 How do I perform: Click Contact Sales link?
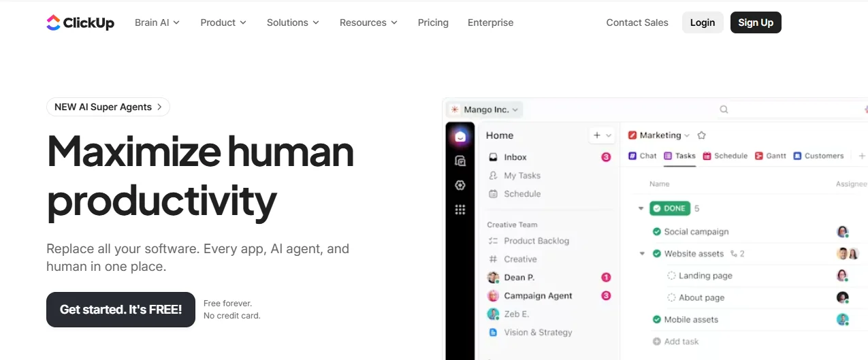click(637, 22)
